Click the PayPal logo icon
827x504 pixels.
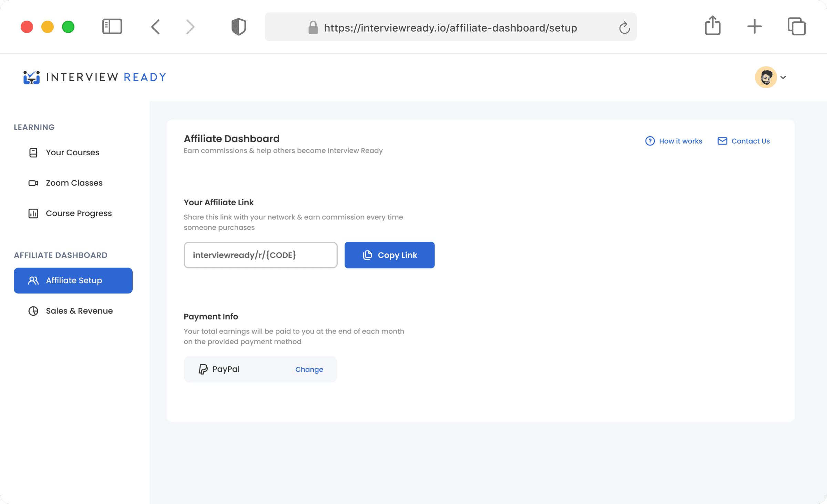[x=203, y=369]
